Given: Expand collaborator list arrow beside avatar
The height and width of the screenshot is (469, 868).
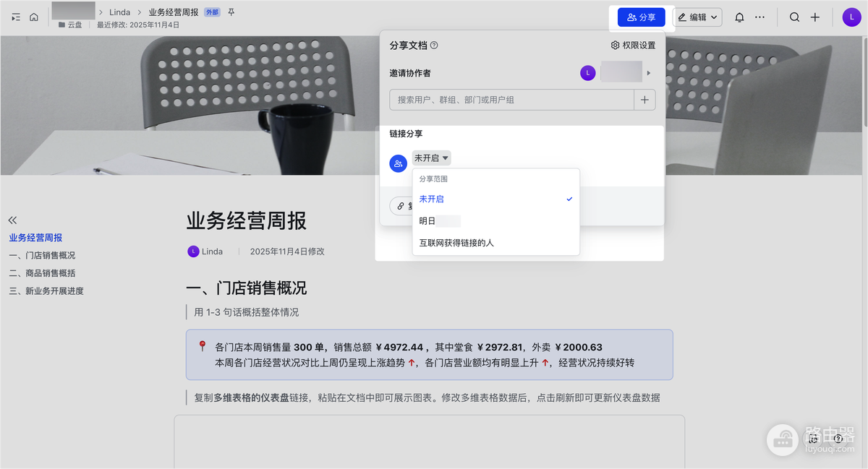Looking at the screenshot, I should pos(649,73).
